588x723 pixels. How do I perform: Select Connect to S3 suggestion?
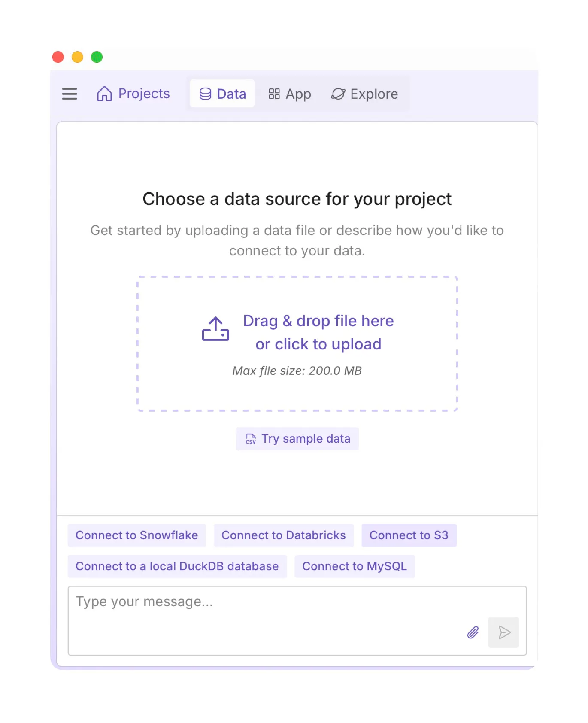click(x=409, y=535)
